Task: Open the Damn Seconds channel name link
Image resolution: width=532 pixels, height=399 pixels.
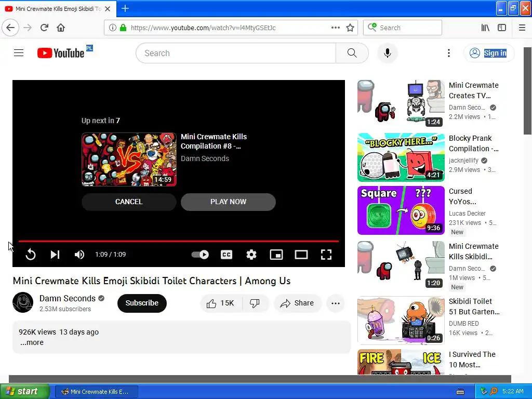Action: tap(67, 298)
